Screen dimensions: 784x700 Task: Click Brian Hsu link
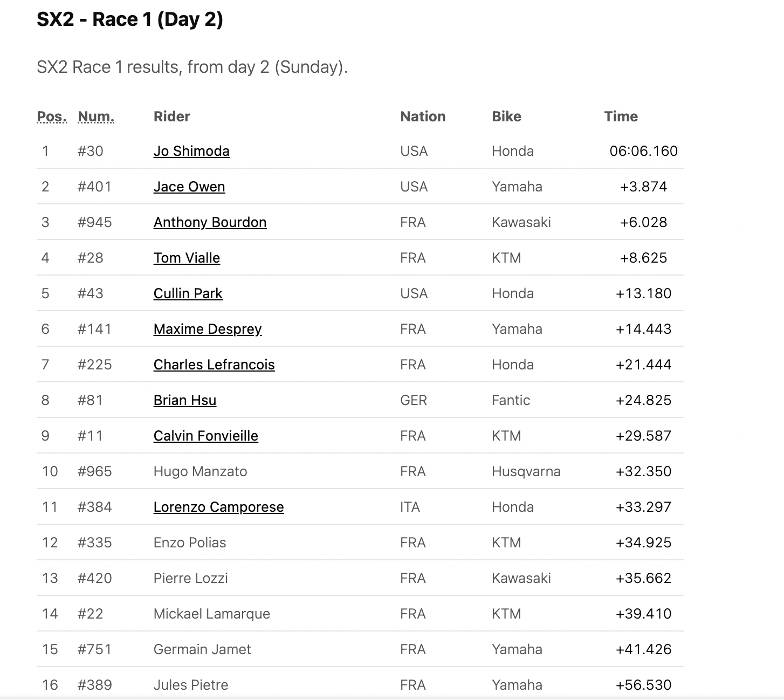(185, 400)
